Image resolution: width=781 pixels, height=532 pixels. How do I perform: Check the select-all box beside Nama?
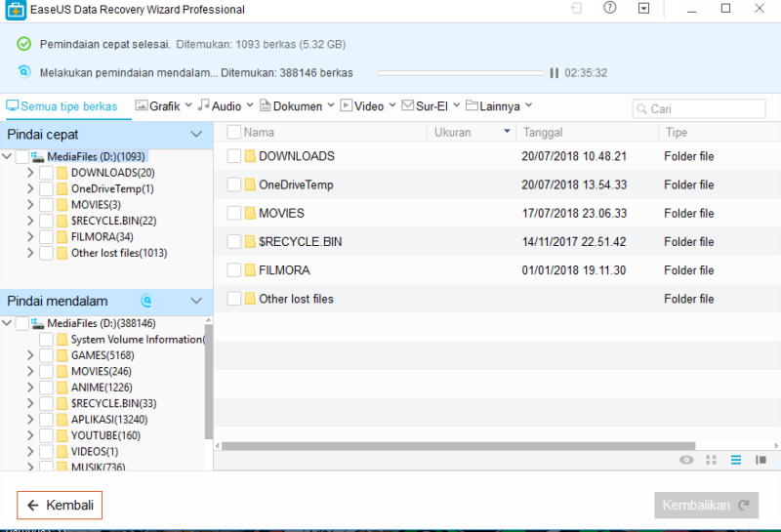point(233,132)
